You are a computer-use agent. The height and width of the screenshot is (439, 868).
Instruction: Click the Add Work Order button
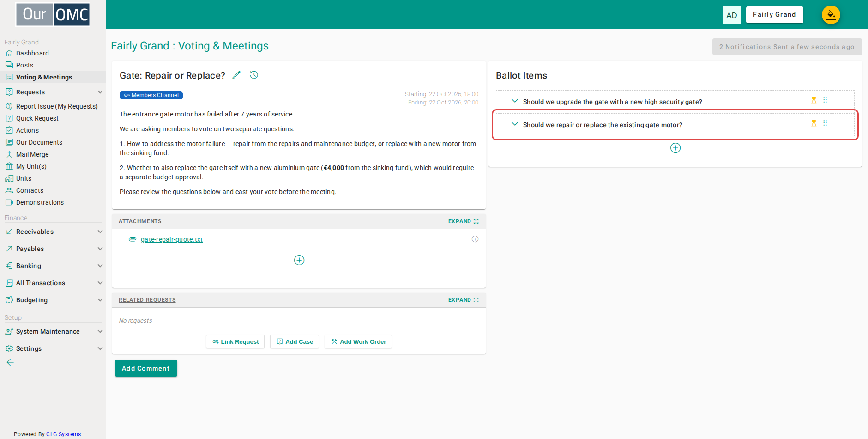pyautogui.click(x=358, y=341)
